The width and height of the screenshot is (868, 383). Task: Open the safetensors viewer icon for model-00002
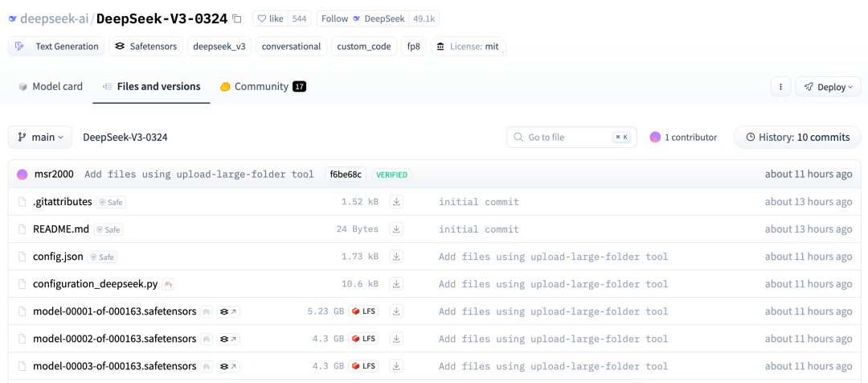228,340
